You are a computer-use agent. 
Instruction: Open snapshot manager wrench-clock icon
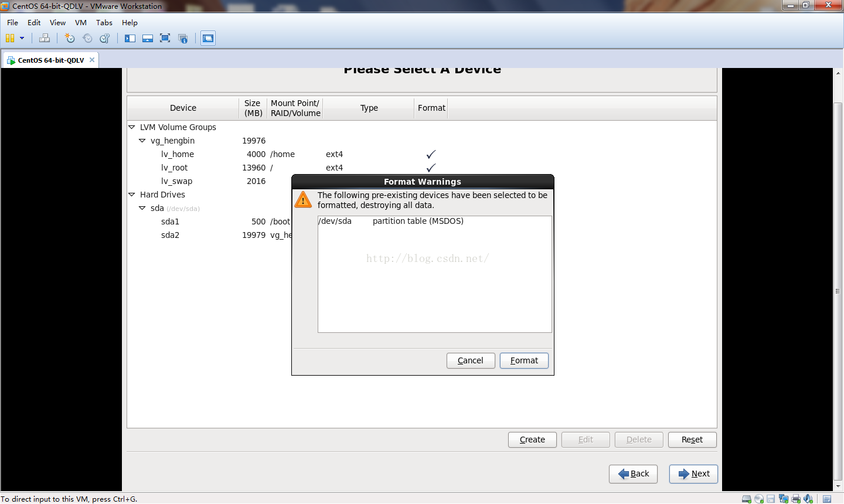pyautogui.click(x=105, y=38)
